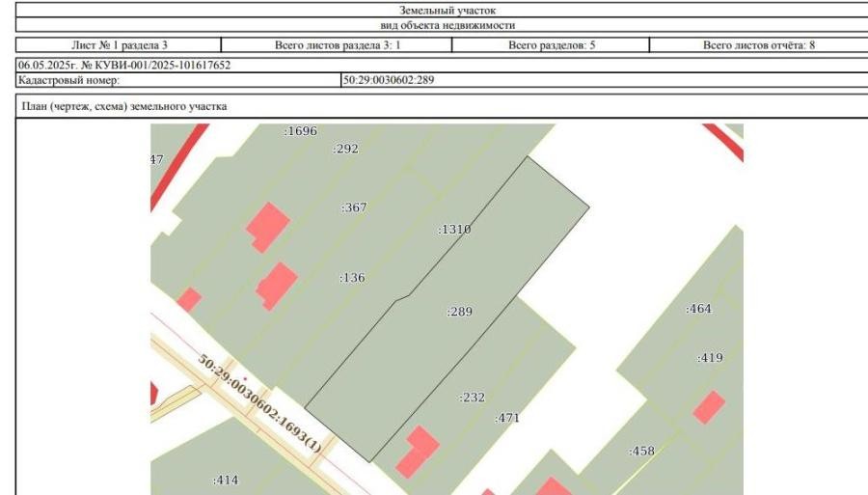Click the parcel label :464
This screenshot has width=868, height=495.
698,309
